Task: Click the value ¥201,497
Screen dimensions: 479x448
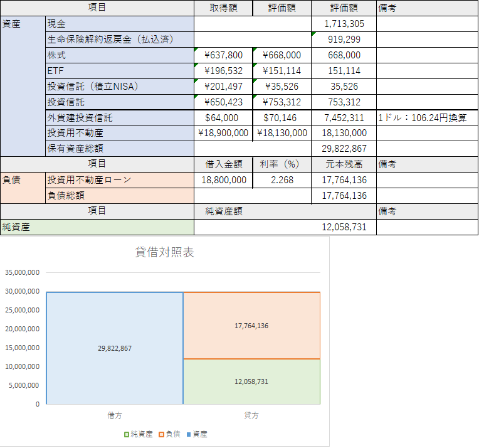Action: (223, 87)
